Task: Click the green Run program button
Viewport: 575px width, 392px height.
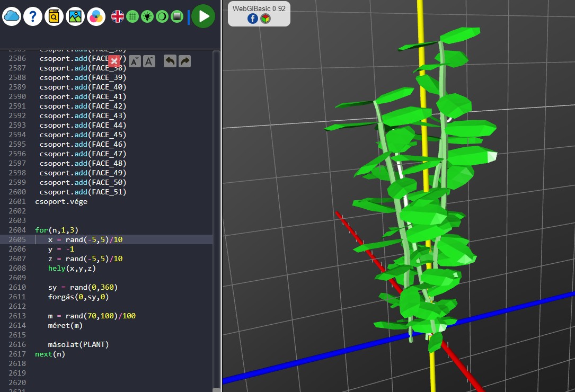Action: [x=203, y=16]
